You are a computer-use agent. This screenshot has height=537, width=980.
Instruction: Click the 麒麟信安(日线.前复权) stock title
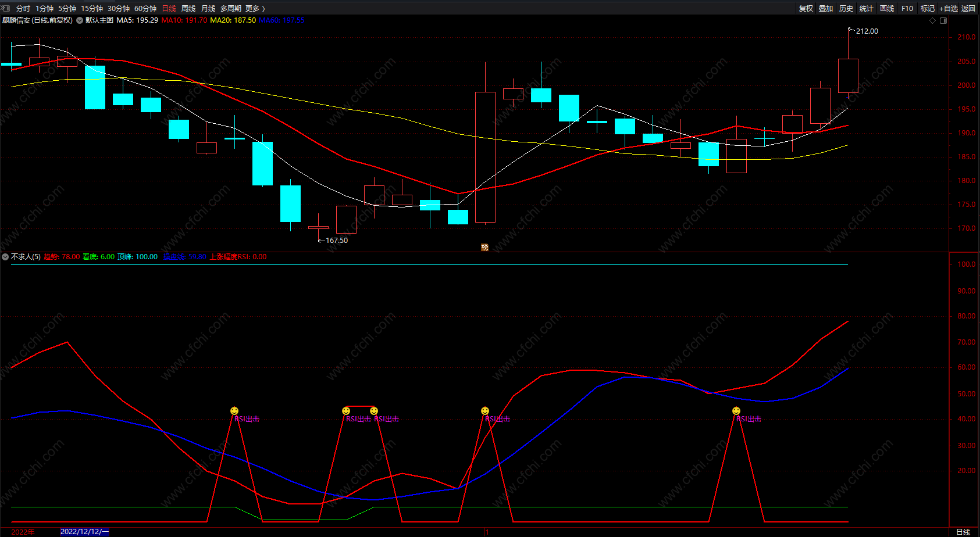click(37, 20)
